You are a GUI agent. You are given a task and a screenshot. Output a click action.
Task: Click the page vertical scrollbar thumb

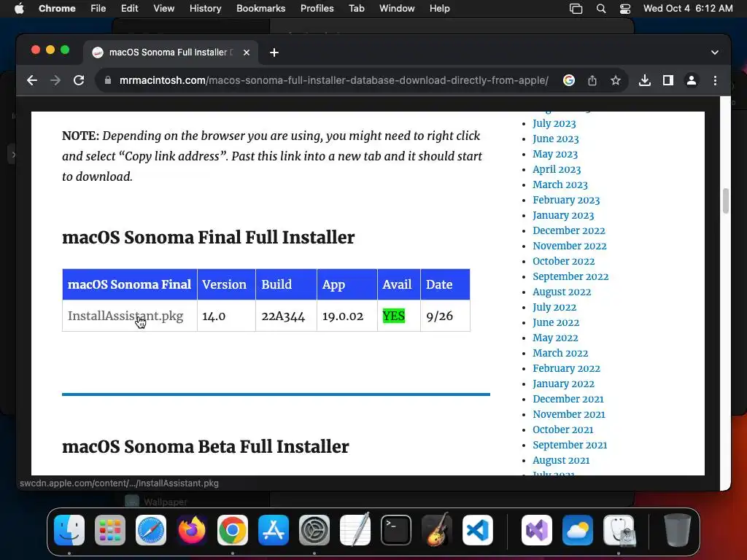click(726, 201)
